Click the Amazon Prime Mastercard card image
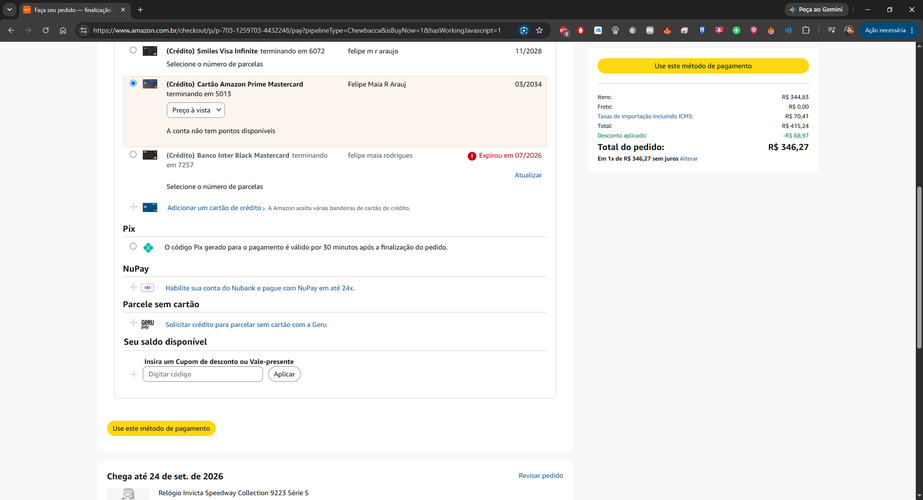This screenshot has height=500, width=923. [x=150, y=84]
